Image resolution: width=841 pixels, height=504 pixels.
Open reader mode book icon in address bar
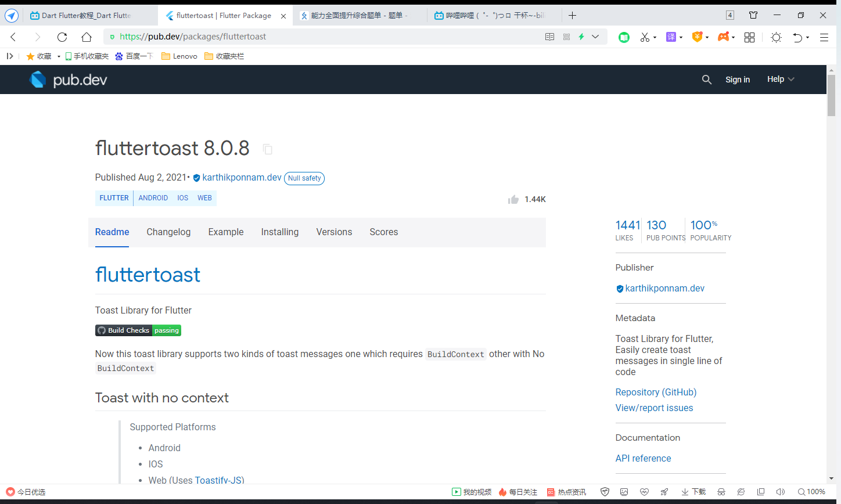549,37
